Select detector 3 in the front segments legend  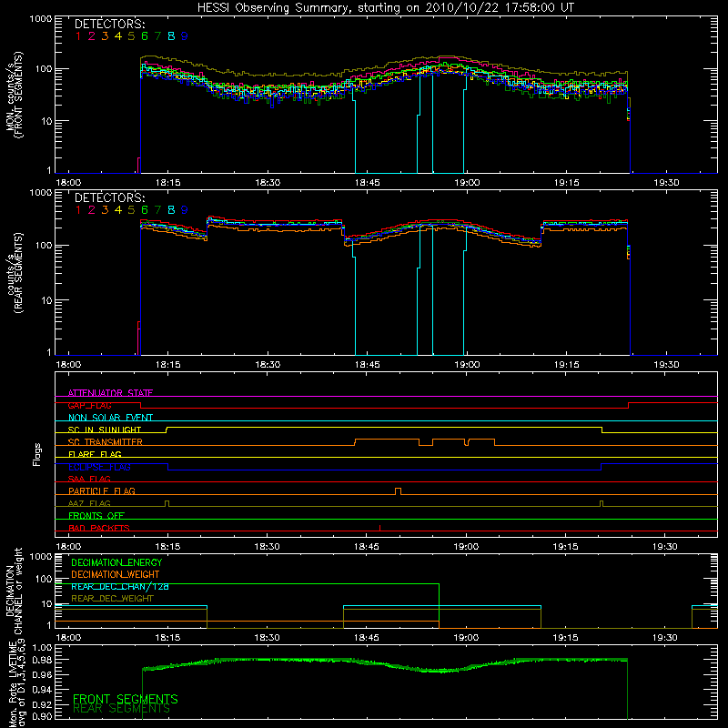[105, 36]
